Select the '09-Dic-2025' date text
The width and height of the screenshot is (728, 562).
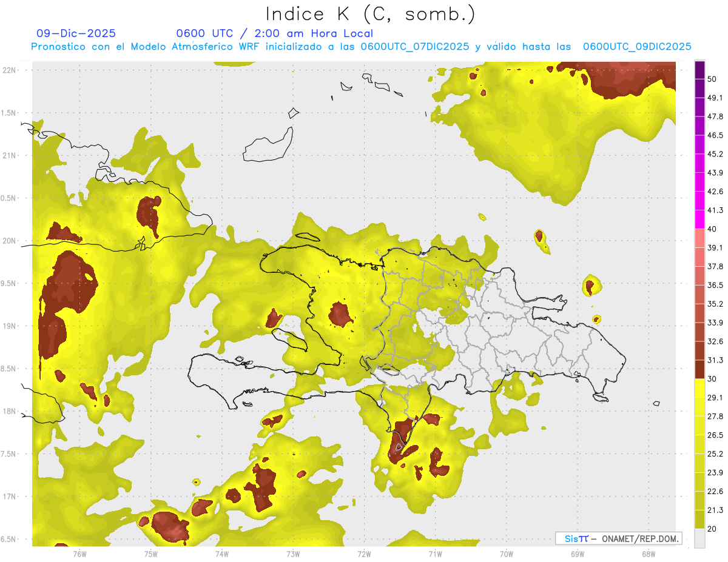point(76,33)
